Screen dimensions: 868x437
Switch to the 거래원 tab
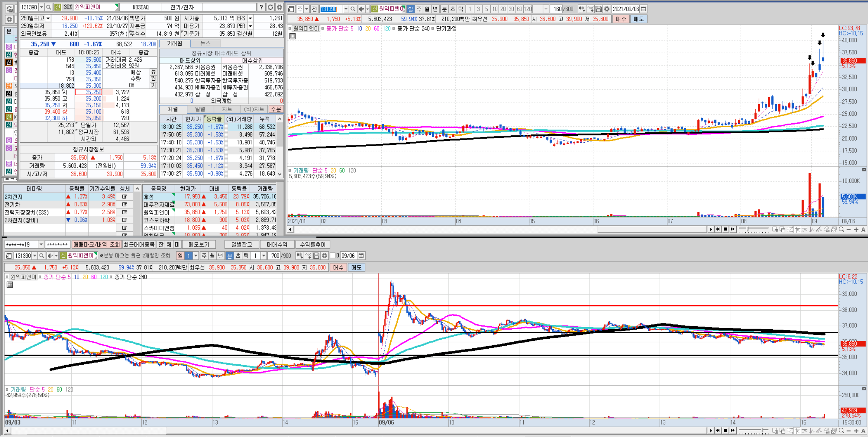tap(175, 43)
